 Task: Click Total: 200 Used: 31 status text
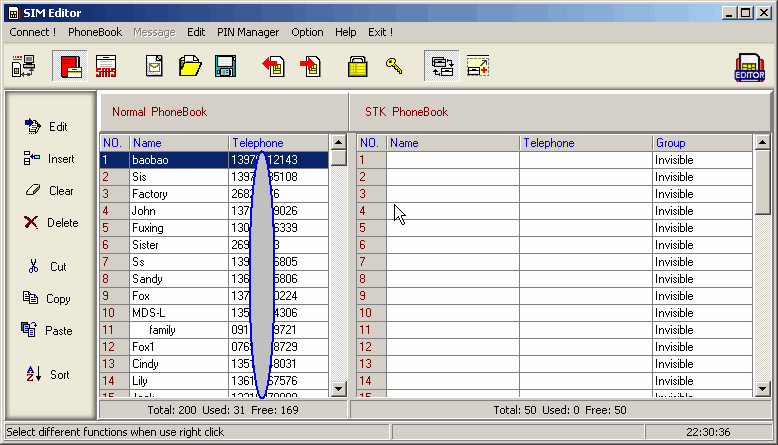click(223, 410)
